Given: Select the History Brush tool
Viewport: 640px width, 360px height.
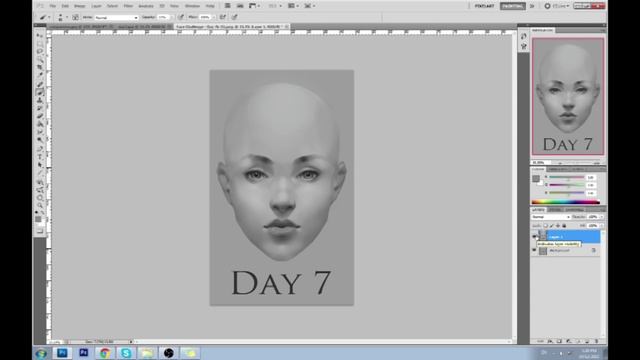Looking at the screenshot, I should (x=40, y=109).
